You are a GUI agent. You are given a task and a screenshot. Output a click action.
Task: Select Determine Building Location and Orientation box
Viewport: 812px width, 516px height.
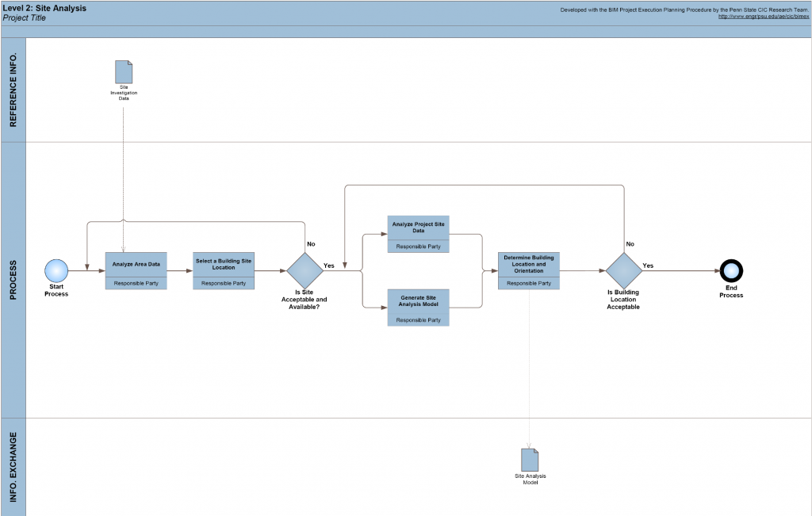click(528, 264)
